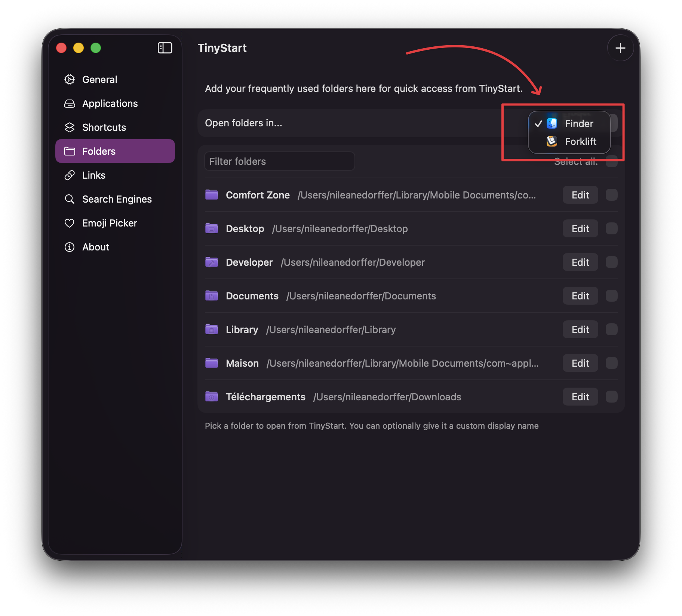Viewport: 682px width, 616px height.
Task: Choose Finder in the open-folders menu
Action: coord(569,123)
